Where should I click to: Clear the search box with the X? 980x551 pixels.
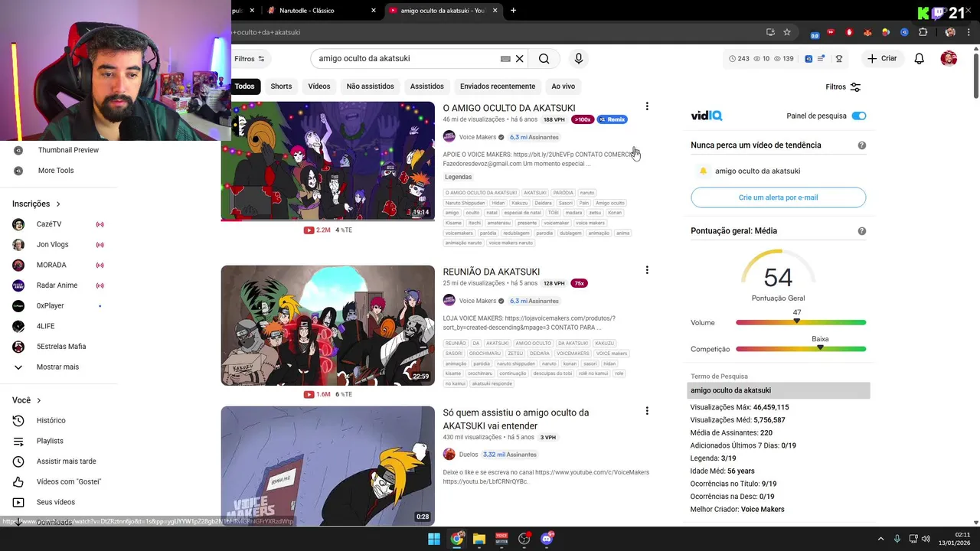[x=519, y=59]
